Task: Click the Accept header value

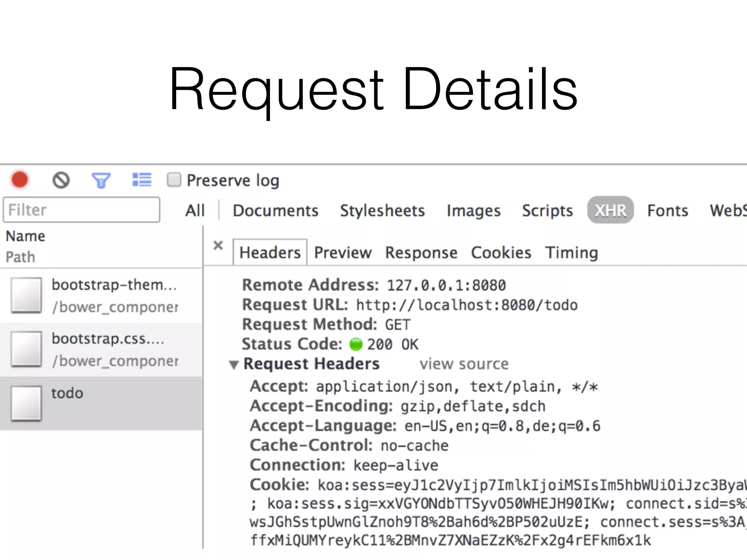Action: [457, 387]
